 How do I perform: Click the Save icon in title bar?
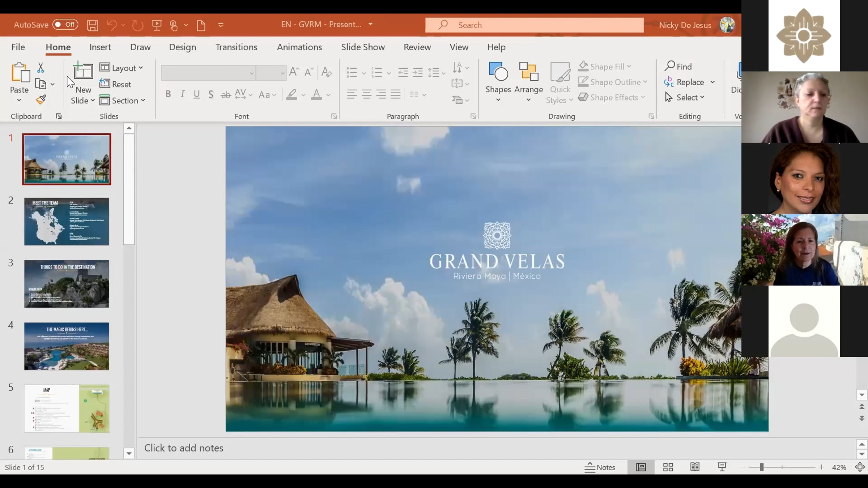tap(93, 25)
